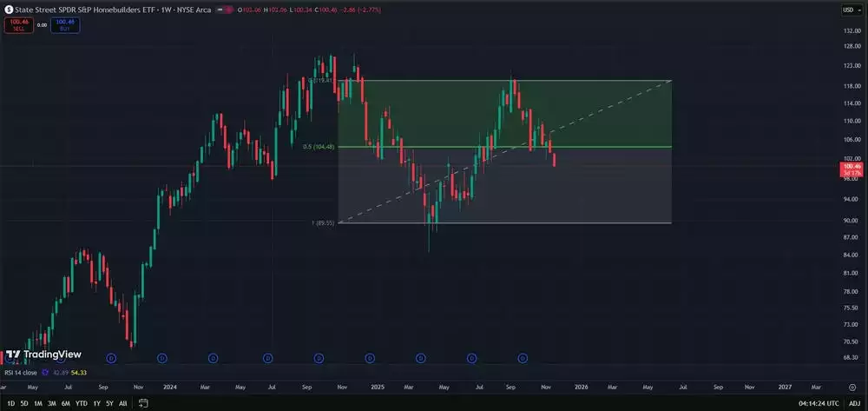The height and width of the screenshot is (411, 868).
Task: Switch to the 1Y time range
Action: [x=97, y=403]
